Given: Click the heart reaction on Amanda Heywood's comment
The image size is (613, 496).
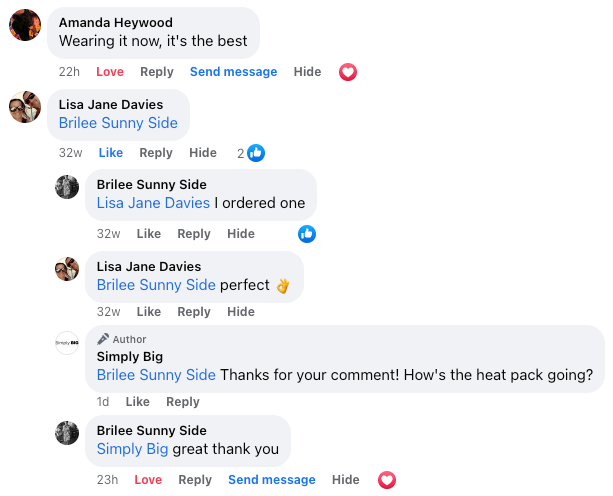Looking at the screenshot, I should [348, 72].
